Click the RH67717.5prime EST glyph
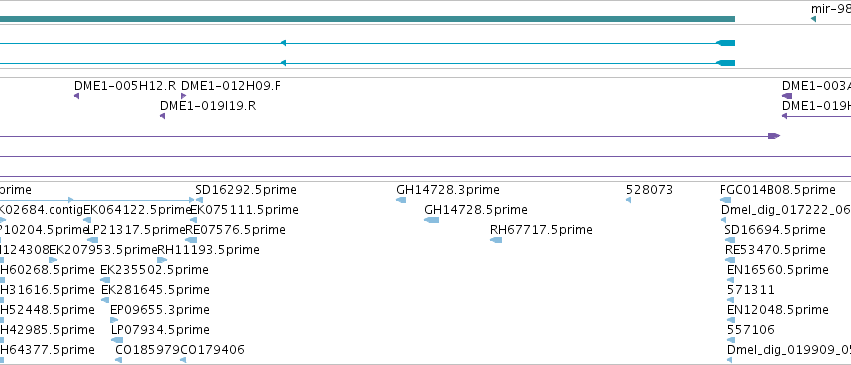 (496, 240)
